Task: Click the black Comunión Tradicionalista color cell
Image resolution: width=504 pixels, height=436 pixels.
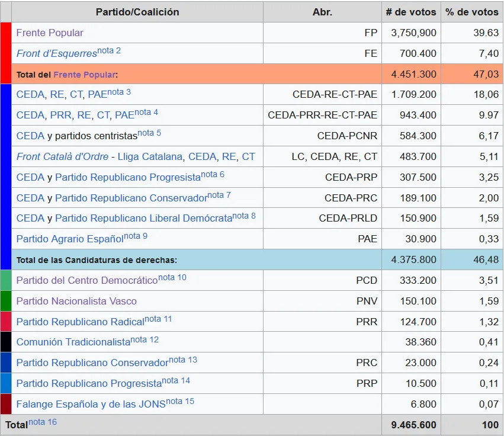Action: (x=6, y=342)
